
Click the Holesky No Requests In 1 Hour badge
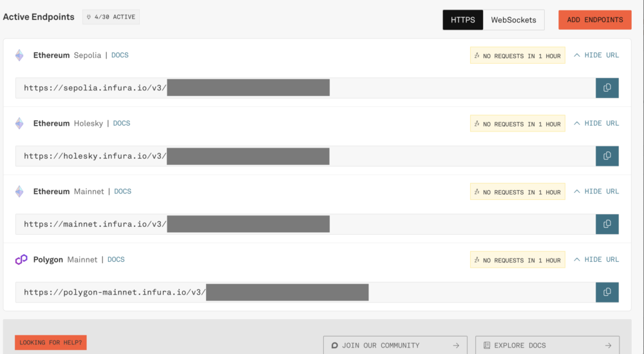(518, 123)
